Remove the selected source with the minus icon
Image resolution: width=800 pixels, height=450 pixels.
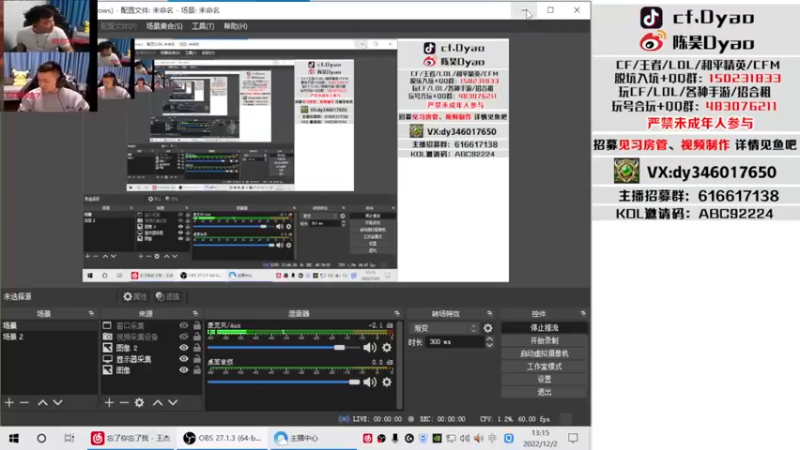click(x=124, y=403)
